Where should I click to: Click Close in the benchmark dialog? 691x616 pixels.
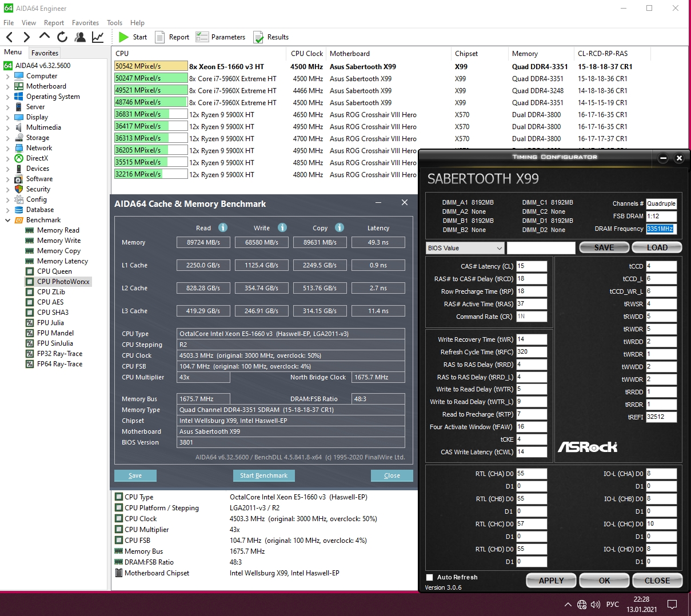pyautogui.click(x=392, y=475)
